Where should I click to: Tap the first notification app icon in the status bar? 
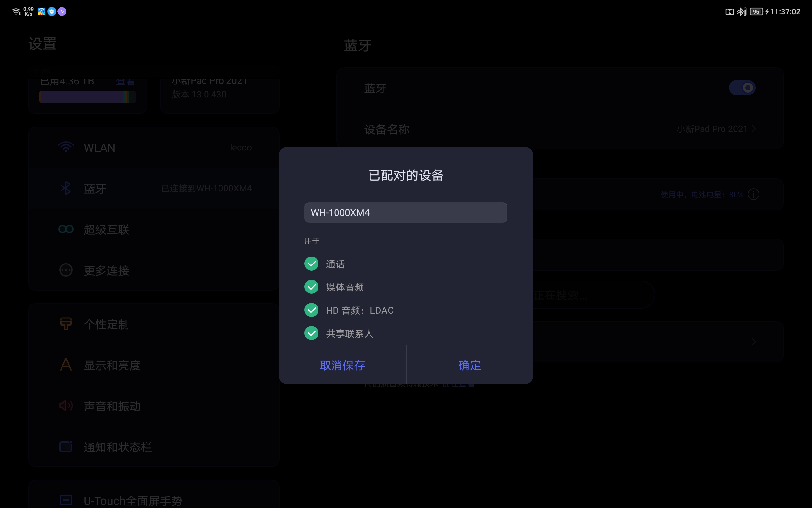point(42,11)
